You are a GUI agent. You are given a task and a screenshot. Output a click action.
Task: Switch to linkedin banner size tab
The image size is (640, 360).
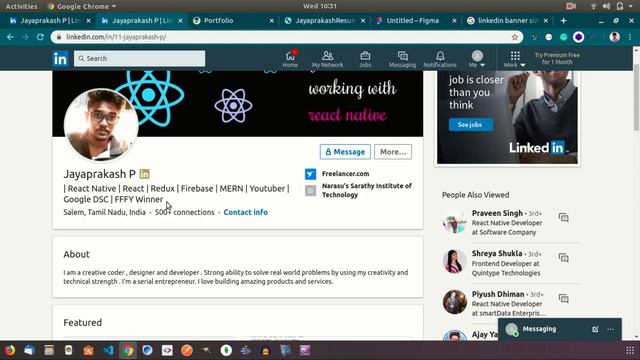[507, 20]
